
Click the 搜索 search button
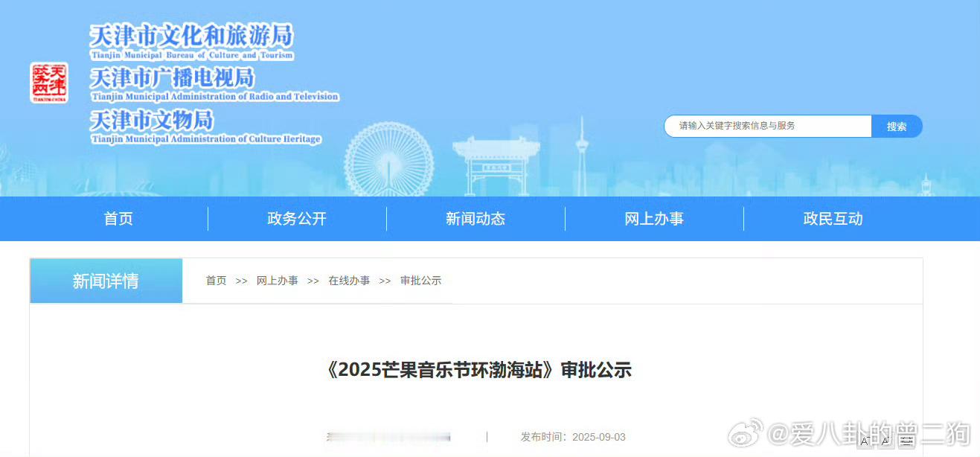coord(897,126)
